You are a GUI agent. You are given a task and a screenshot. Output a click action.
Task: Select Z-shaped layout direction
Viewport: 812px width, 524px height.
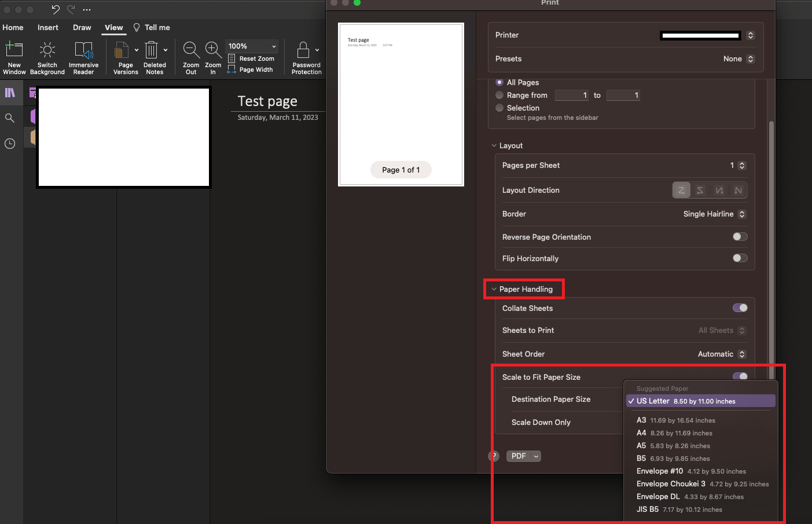tap(681, 190)
